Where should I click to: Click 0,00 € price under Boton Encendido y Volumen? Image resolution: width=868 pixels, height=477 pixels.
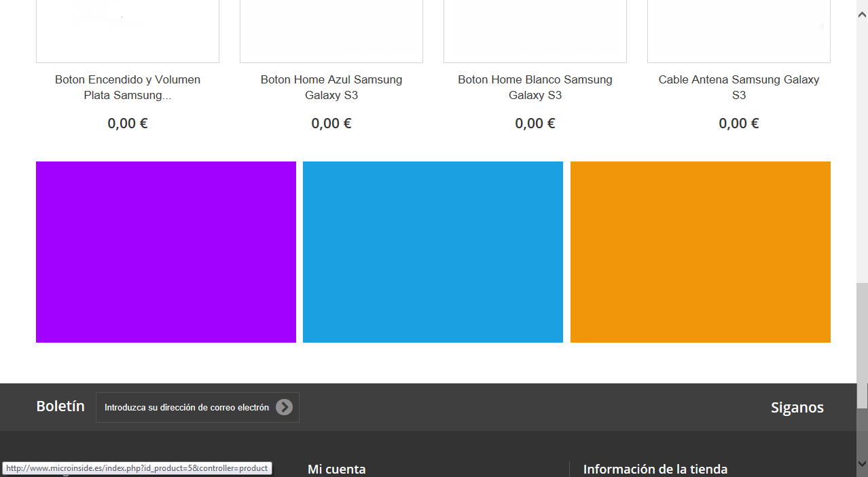point(128,123)
